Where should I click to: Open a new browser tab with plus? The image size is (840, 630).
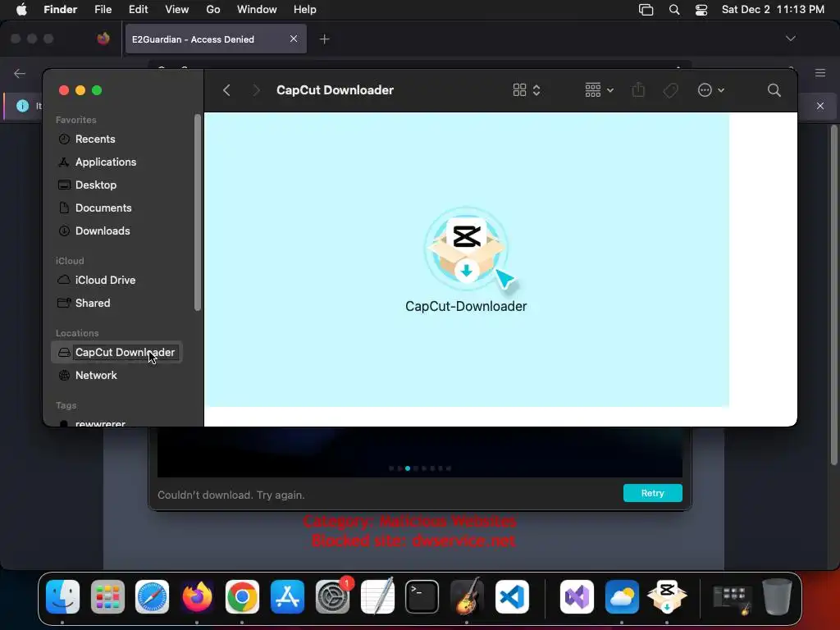(x=325, y=39)
